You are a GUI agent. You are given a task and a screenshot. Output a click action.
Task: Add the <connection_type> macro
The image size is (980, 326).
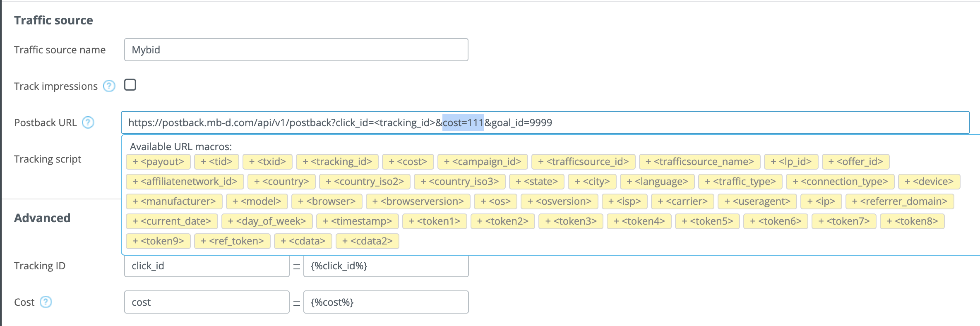click(x=840, y=182)
